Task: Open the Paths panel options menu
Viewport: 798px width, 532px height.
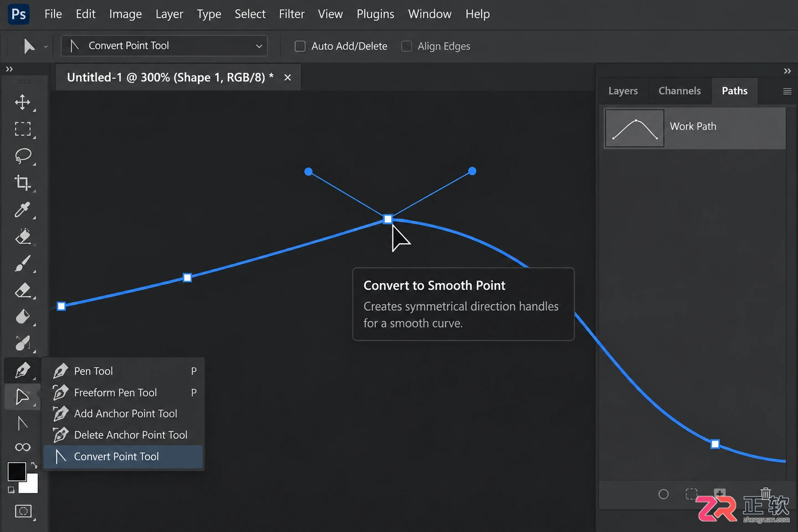Action: coord(787,91)
